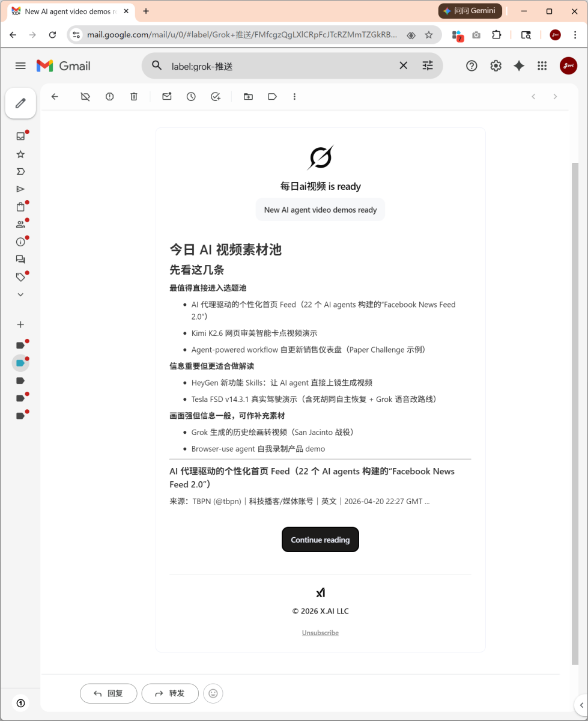588x721 pixels.
Task: Open the Important mail folder icon
Action: pyautogui.click(x=20, y=172)
